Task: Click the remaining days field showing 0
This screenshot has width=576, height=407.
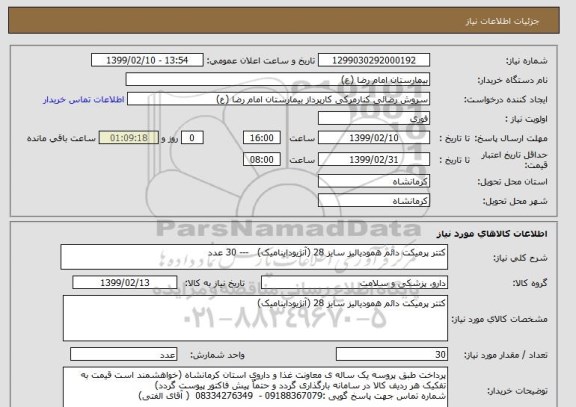Action: pos(192,138)
